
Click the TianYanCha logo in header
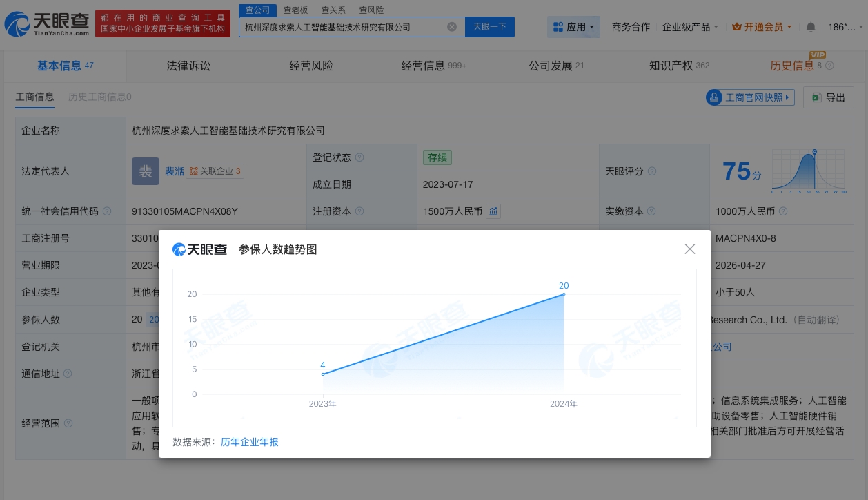(x=46, y=24)
